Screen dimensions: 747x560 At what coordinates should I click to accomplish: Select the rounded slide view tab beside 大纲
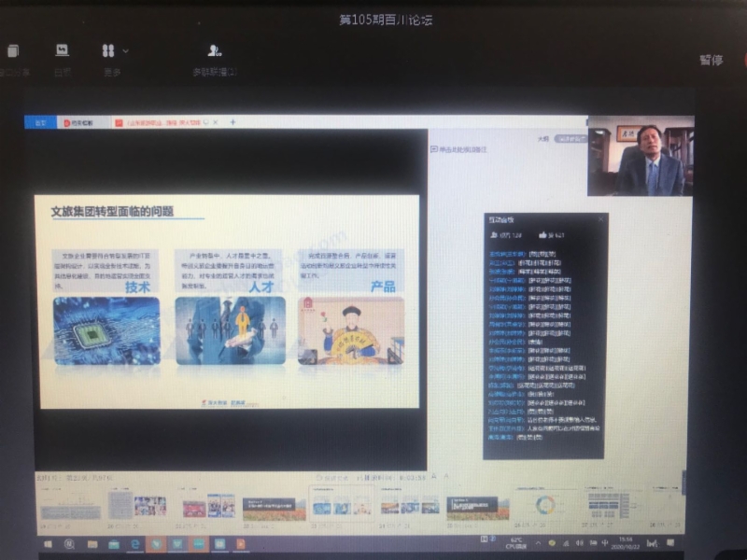coord(571,138)
